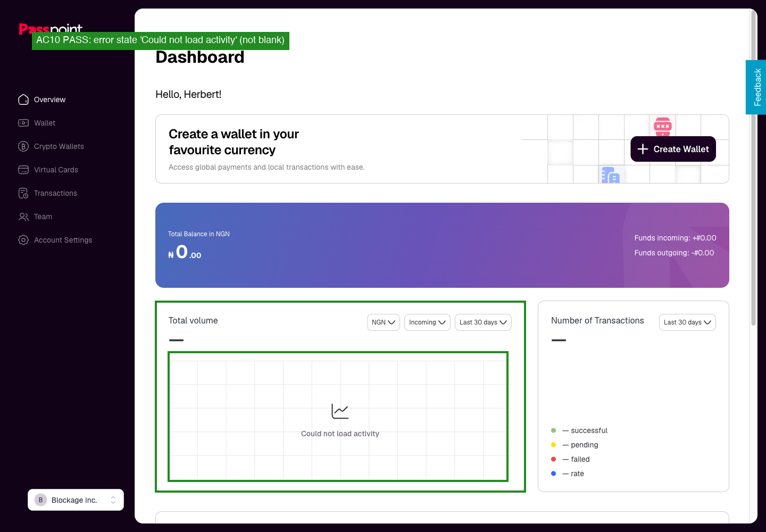The height and width of the screenshot is (532, 766).
Task: Open the Incoming direction dropdown
Action: point(427,322)
